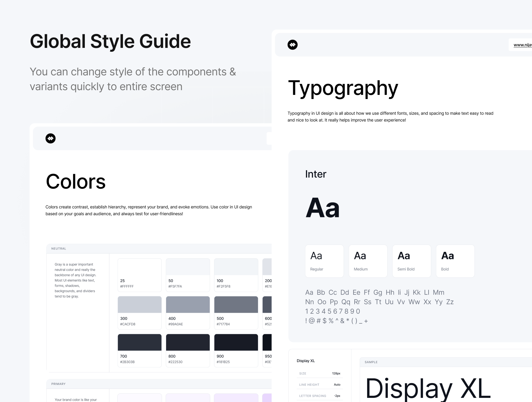Select the neutral 400 #99A0AE swatch
The width and height of the screenshot is (532, 402).
click(x=188, y=313)
